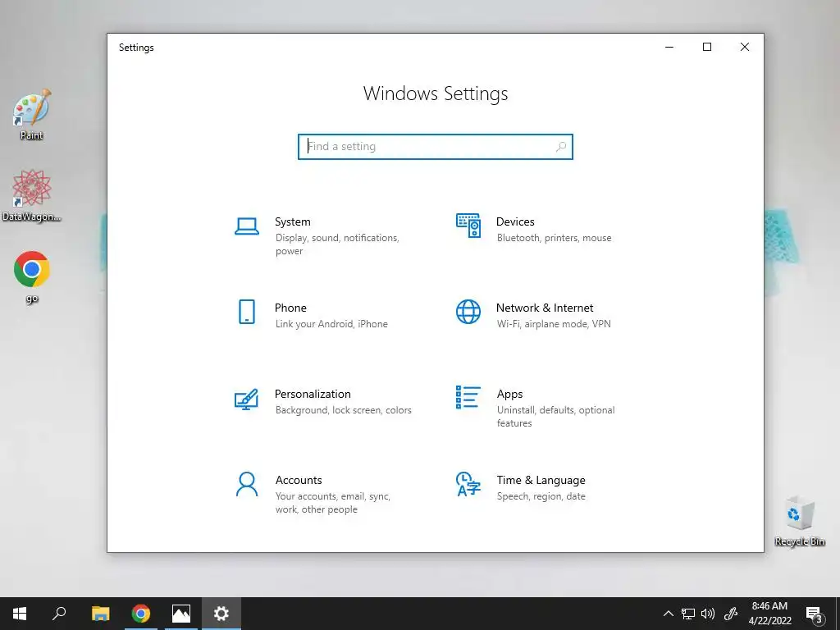Image resolution: width=840 pixels, height=630 pixels.
Task: Open the Personalization category title
Action: pyautogui.click(x=313, y=395)
